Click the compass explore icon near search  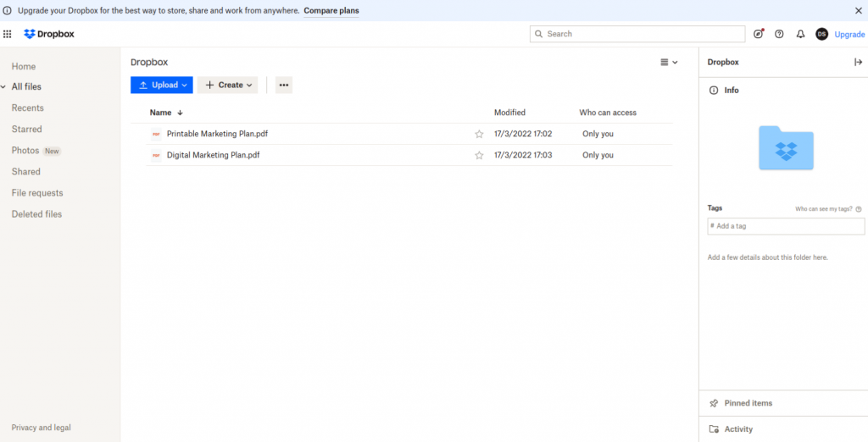pos(759,34)
